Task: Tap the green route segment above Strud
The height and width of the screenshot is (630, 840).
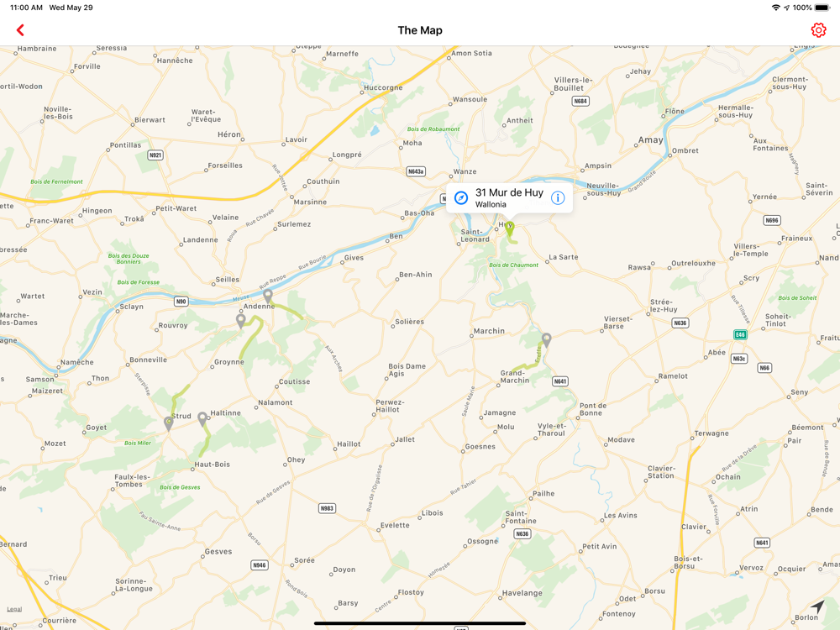Action: (179, 398)
